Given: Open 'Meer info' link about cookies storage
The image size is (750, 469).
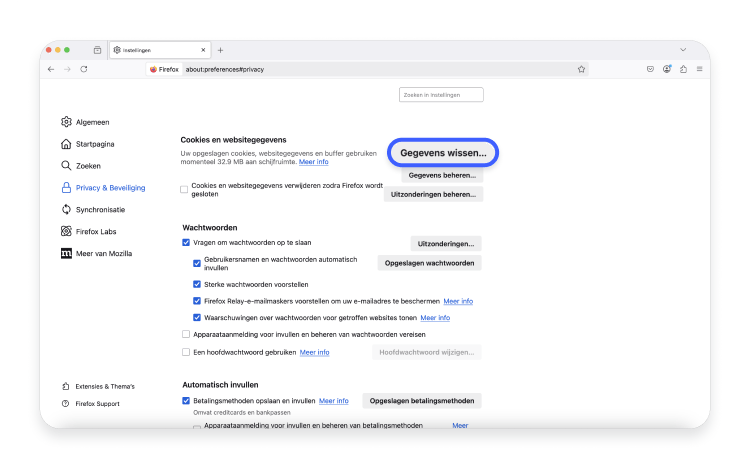Looking at the screenshot, I should tap(313, 161).
